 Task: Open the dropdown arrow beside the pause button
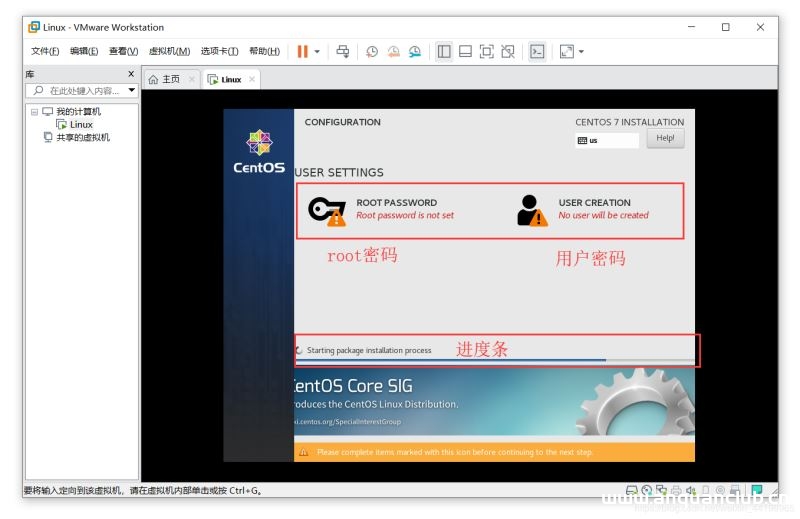(317, 51)
